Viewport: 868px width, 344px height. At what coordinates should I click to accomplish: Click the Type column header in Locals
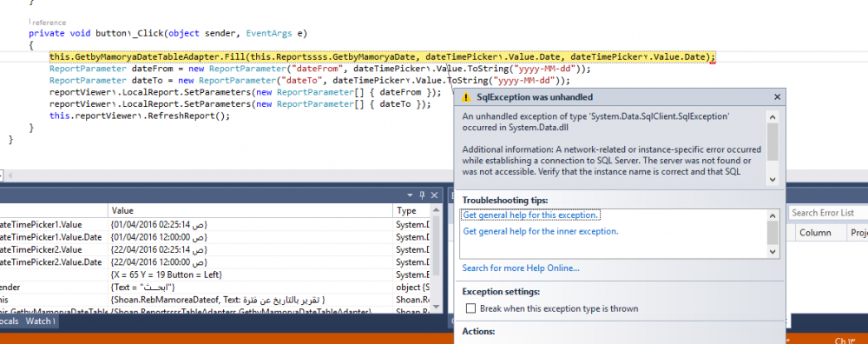(x=411, y=210)
